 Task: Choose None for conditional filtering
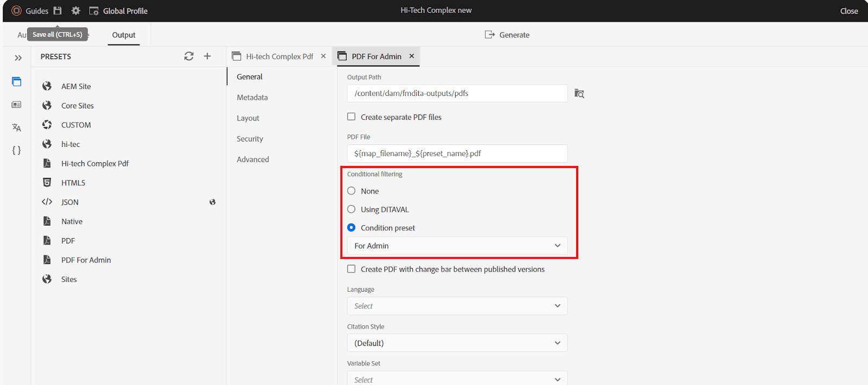[x=352, y=191]
